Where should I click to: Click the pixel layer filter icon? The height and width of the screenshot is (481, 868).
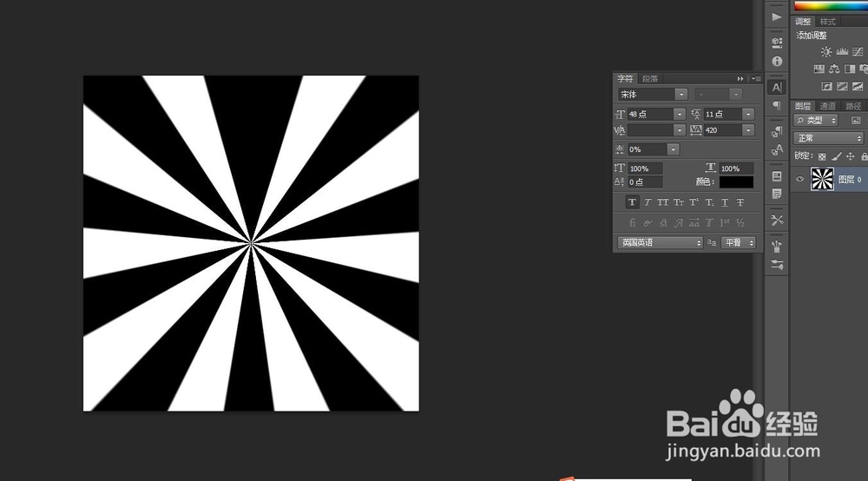[856, 120]
